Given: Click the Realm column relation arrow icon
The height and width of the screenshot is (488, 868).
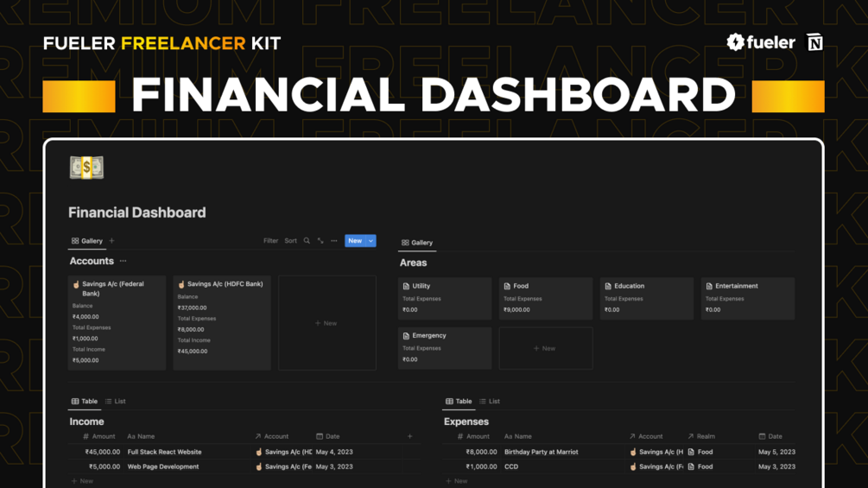Looking at the screenshot, I should click(690, 436).
